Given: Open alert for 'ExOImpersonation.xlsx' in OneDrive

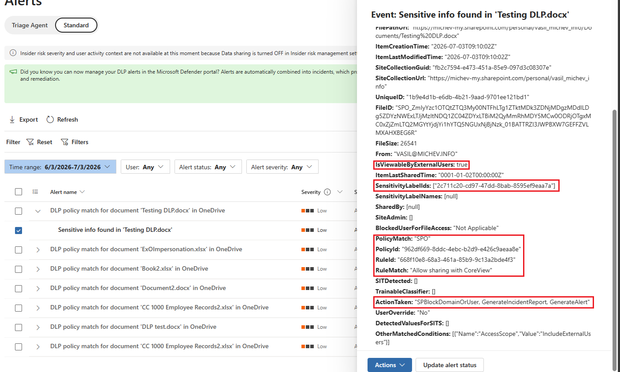Looking at the screenshot, I should pyautogui.click(x=146, y=249).
